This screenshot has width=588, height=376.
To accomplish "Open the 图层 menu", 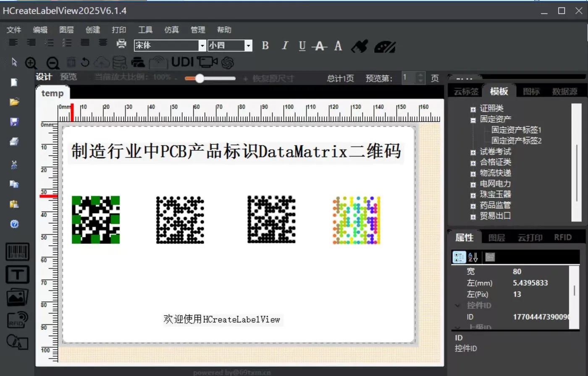I will point(66,30).
